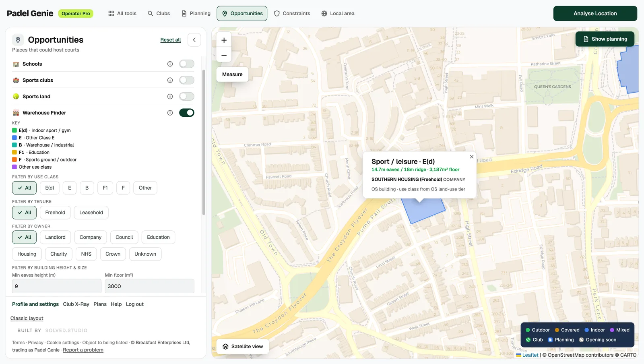This screenshot has height=364, width=644.
Task: Click the Sports clubs info icon
Action: [170, 80]
